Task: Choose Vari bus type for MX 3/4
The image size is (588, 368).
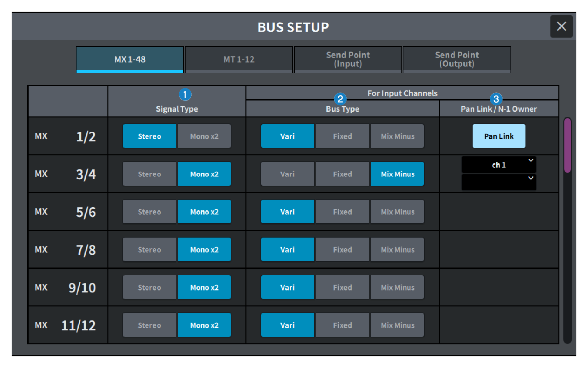Action: click(287, 174)
